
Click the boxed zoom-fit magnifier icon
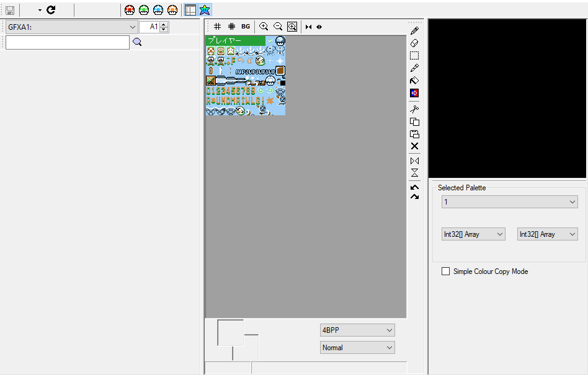pos(292,27)
